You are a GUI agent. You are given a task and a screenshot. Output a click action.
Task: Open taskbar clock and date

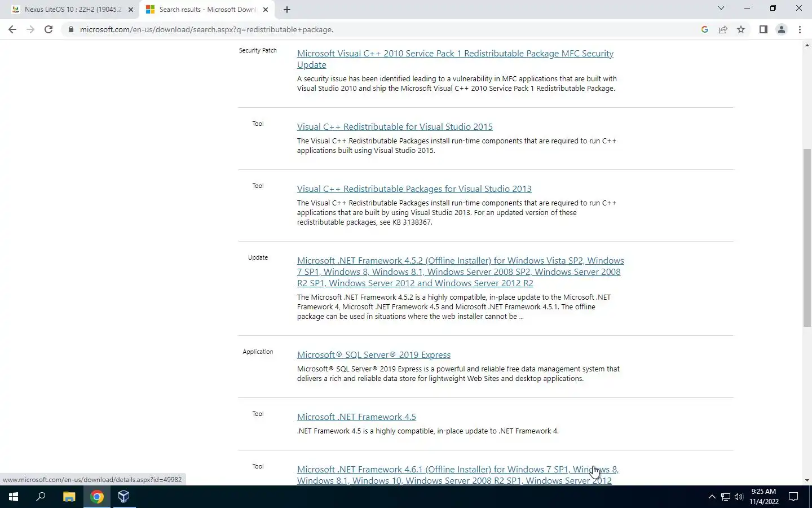(764, 497)
